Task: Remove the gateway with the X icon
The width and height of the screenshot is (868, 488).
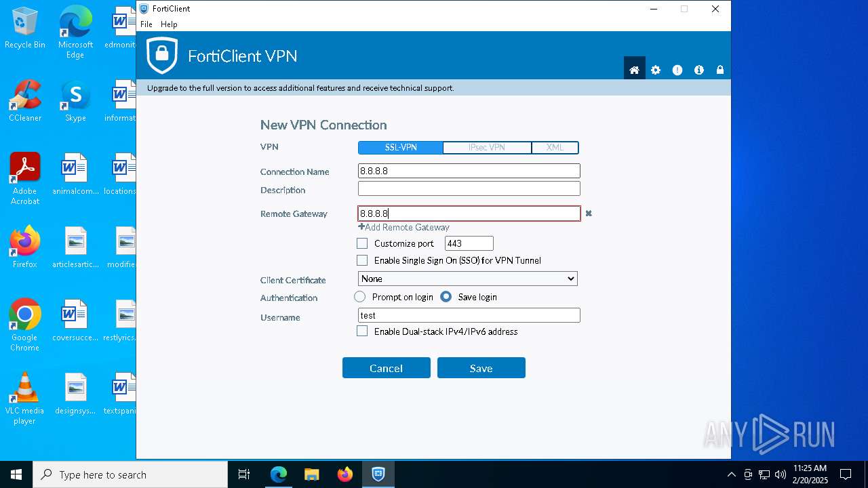Action: click(589, 213)
